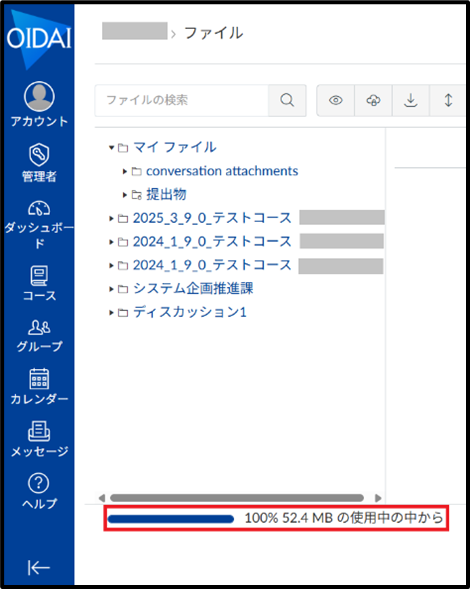Click the right arrow of horizontal scrollbar
Viewport: 470px width, 589px height.
coord(378,498)
